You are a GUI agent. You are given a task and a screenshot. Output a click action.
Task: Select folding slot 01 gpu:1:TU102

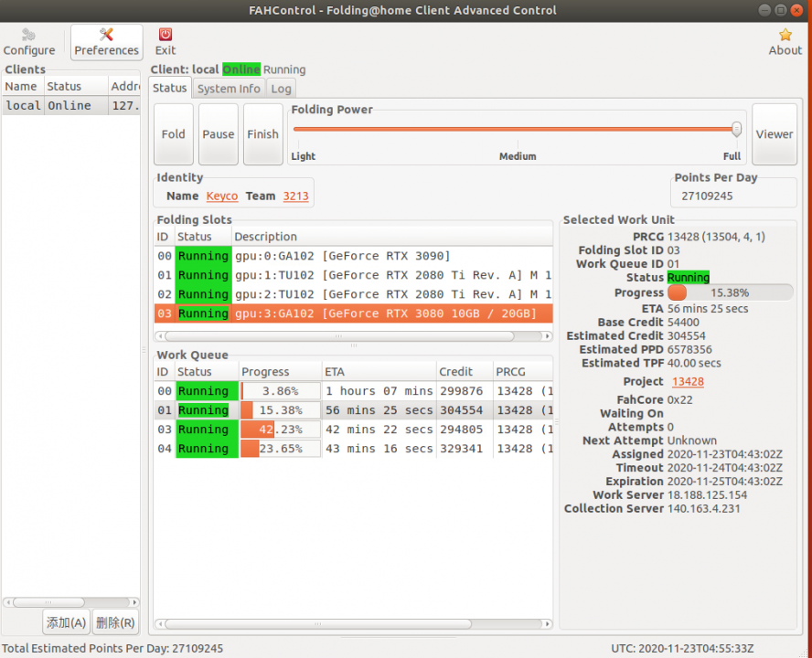[x=354, y=275]
